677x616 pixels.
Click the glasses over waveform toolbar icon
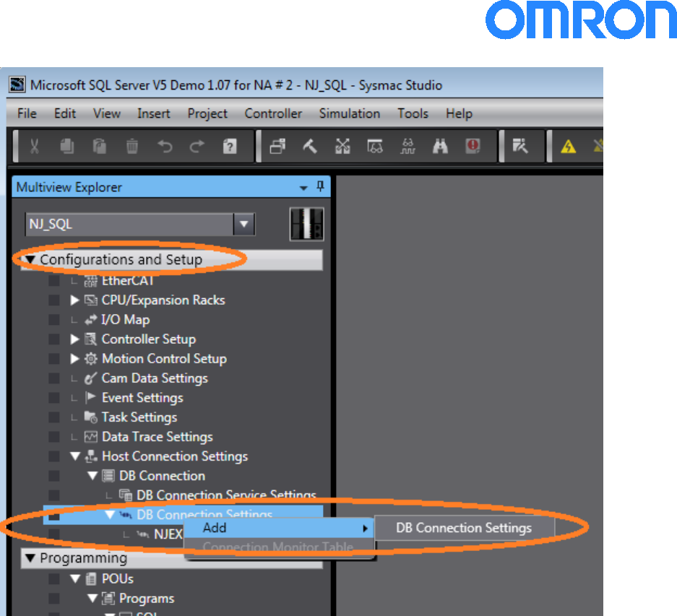408,147
